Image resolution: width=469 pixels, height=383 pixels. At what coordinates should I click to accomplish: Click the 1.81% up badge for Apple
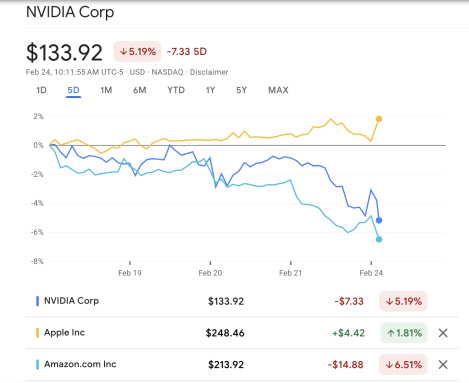pyautogui.click(x=404, y=333)
